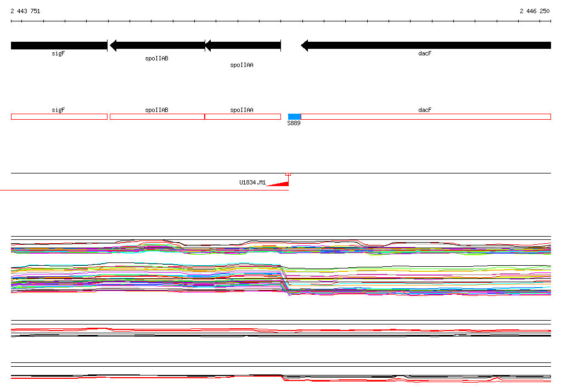Click the black sigF gene arrow
Image resolution: width=562 pixels, height=392 pixels.
(59, 46)
